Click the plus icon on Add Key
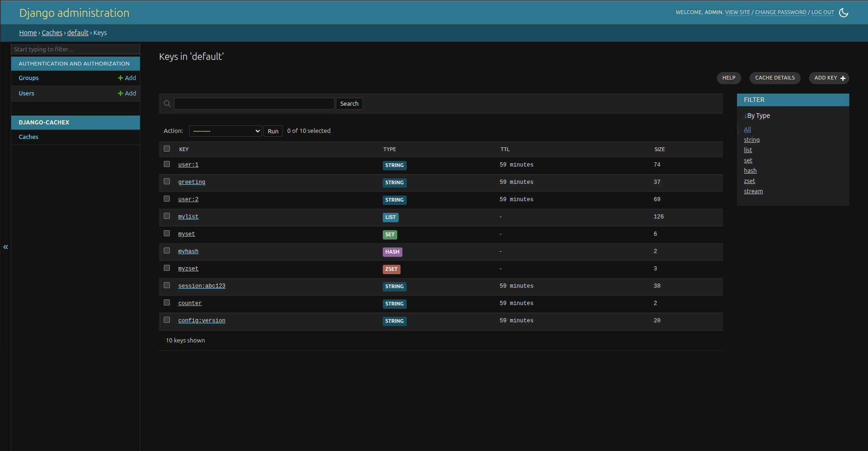The image size is (868, 451). [843, 78]
